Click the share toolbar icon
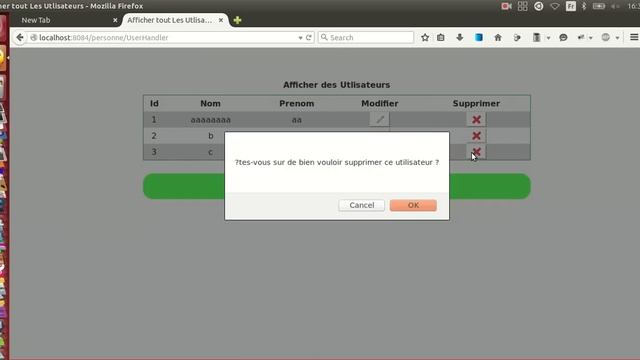The height and width of the screenshot is (360, 640). tap(581, 38)
